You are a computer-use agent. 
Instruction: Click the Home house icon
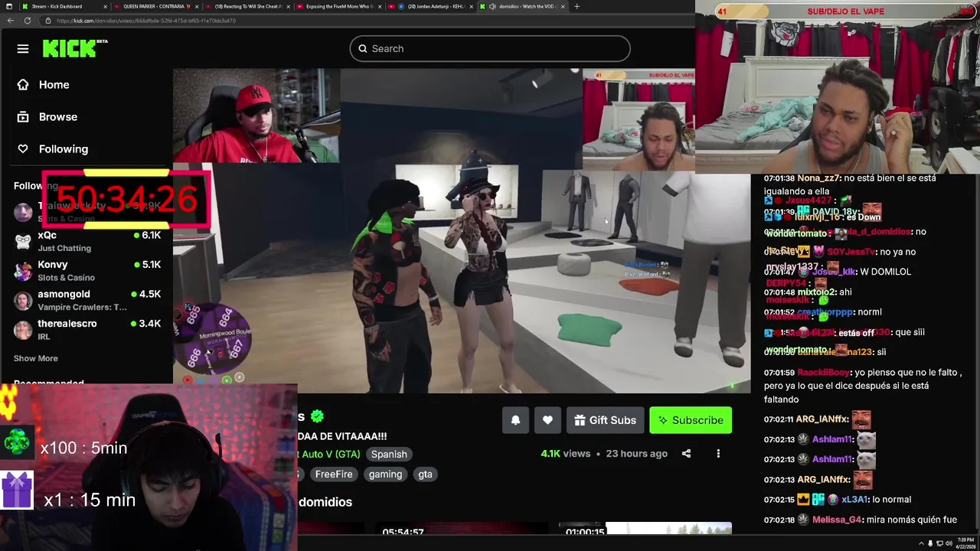[23, 85]
